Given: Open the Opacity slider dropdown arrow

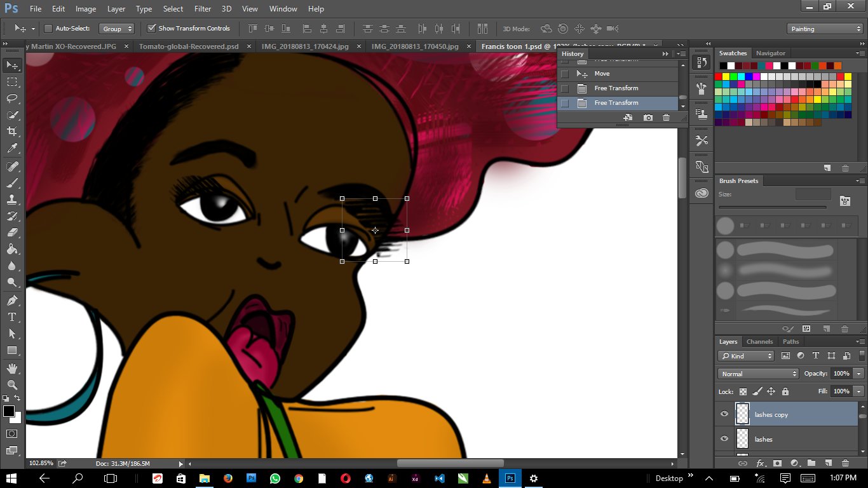Looking at the screenshot, I should [x=858, y=374].
